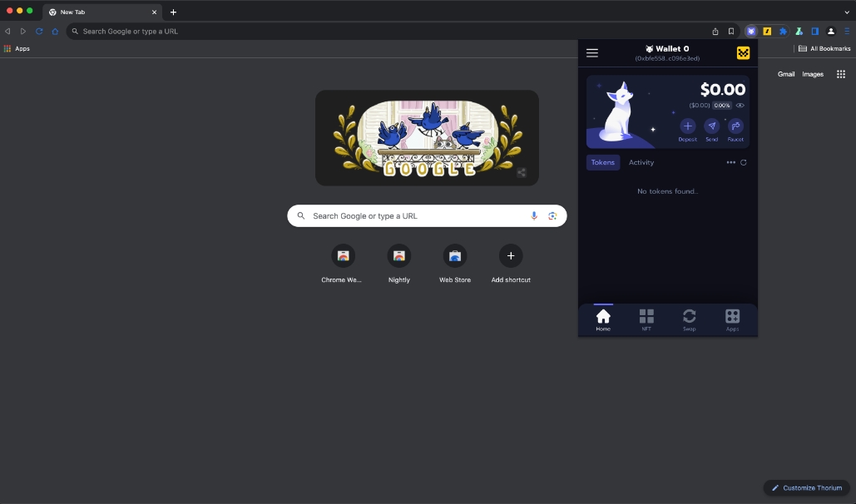Open the Faucet button in wallet

coord(735,126)
